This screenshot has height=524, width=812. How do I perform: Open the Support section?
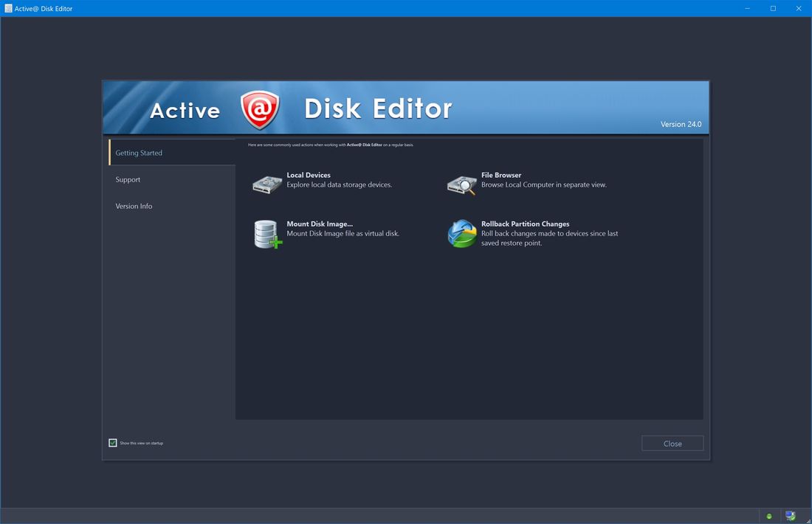(128, 179)
